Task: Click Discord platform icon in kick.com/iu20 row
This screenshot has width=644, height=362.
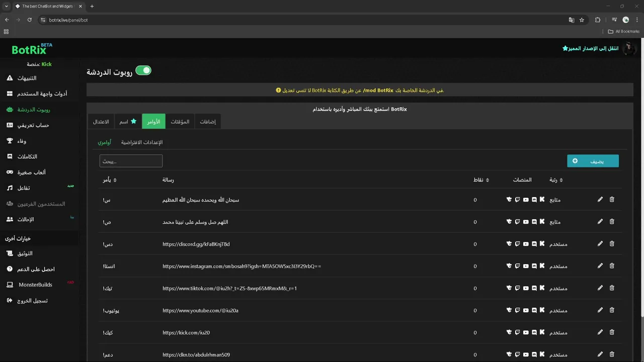Action: tap(534, 332)
